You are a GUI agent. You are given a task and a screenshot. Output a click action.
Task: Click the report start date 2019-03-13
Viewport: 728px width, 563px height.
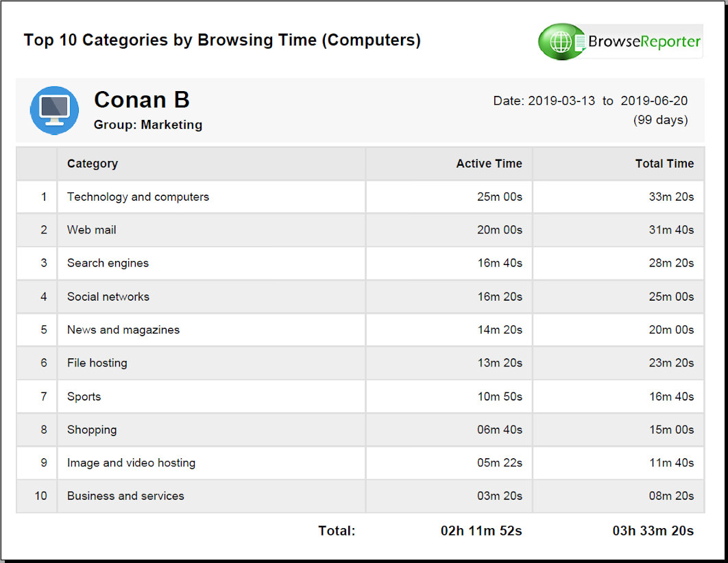(x=561, y=101)
